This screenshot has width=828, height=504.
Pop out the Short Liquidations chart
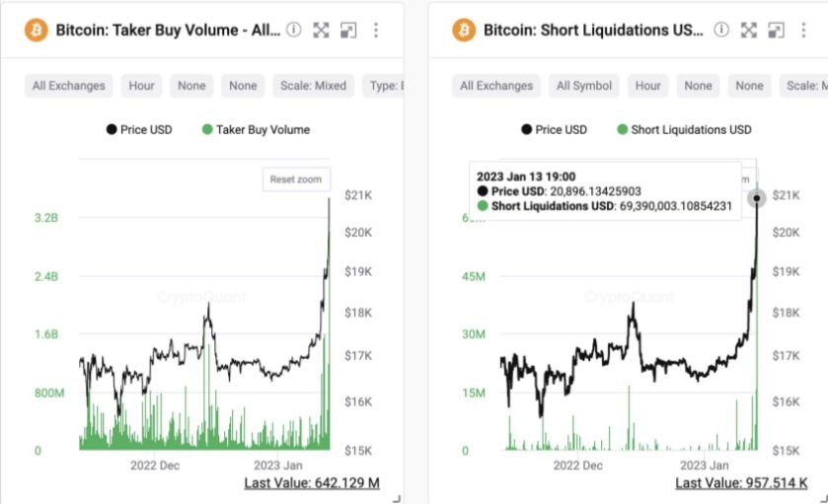click(x=776, y=31)
